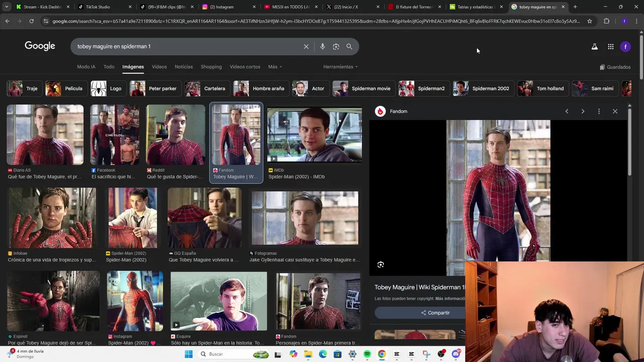Start voice search with the microphone icon
Viewport: 644px width, 362px height.
[x=323, y=46]
